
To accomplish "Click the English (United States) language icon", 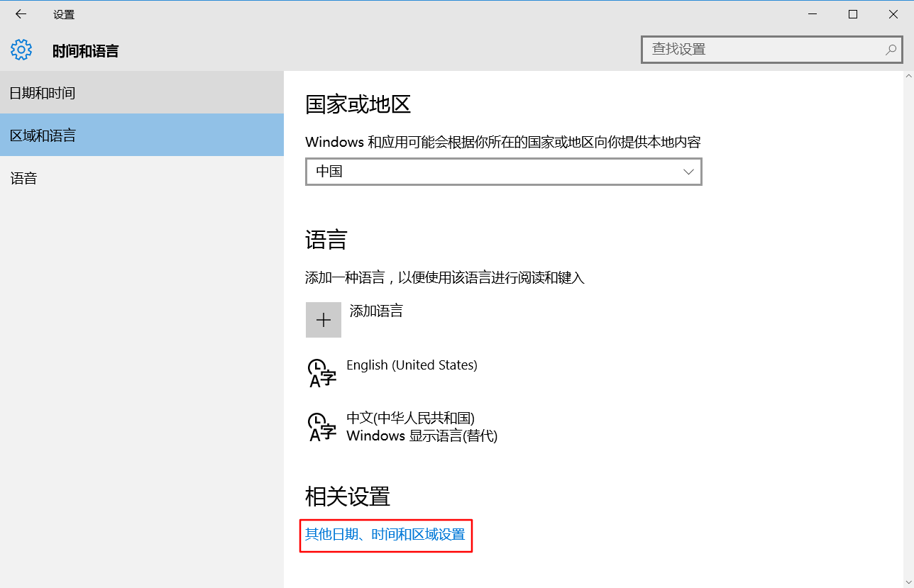I will pyautogui.click(x=321, y=372).
